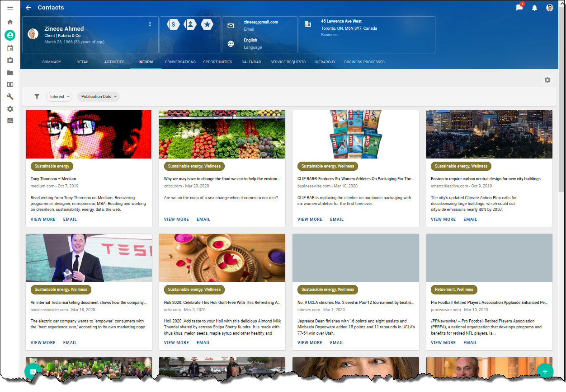
Task: Click the bell notifications icon
Action: point(534,8)
